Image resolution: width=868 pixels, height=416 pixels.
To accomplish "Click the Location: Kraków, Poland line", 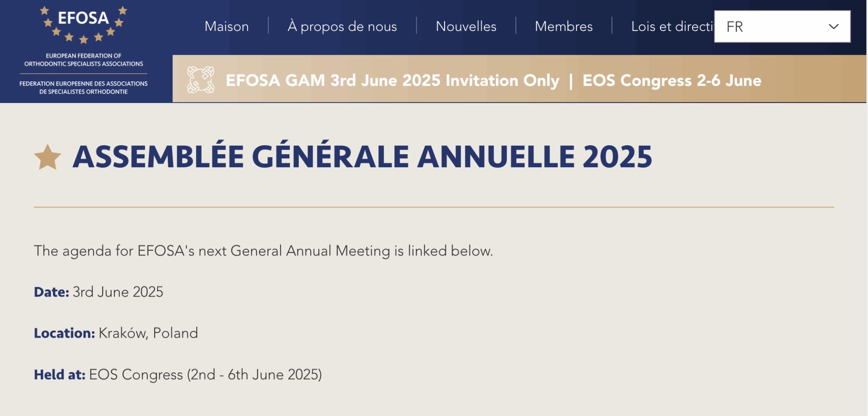I will click(116, 333).
